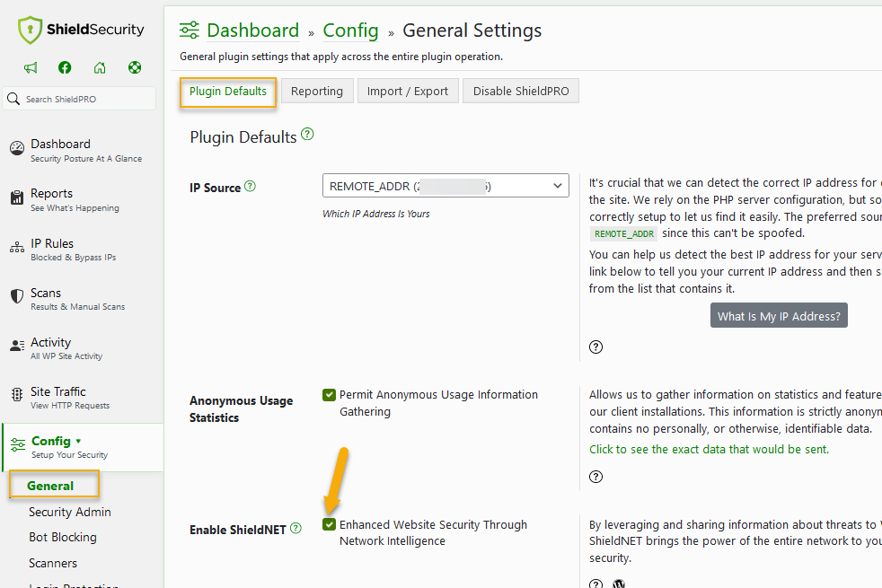Open the megaphone announcements icon
Screen dimensions: 882x588
[x=31, y=68]
